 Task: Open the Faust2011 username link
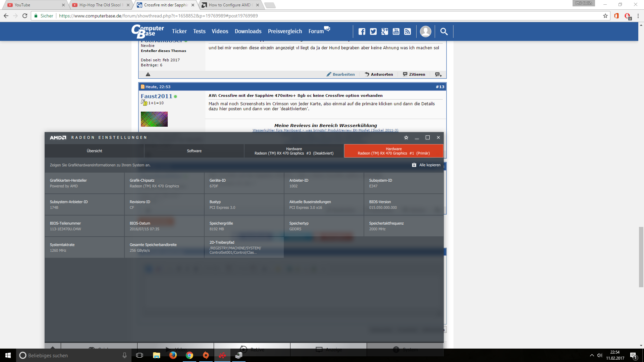(x=156, y=96)
